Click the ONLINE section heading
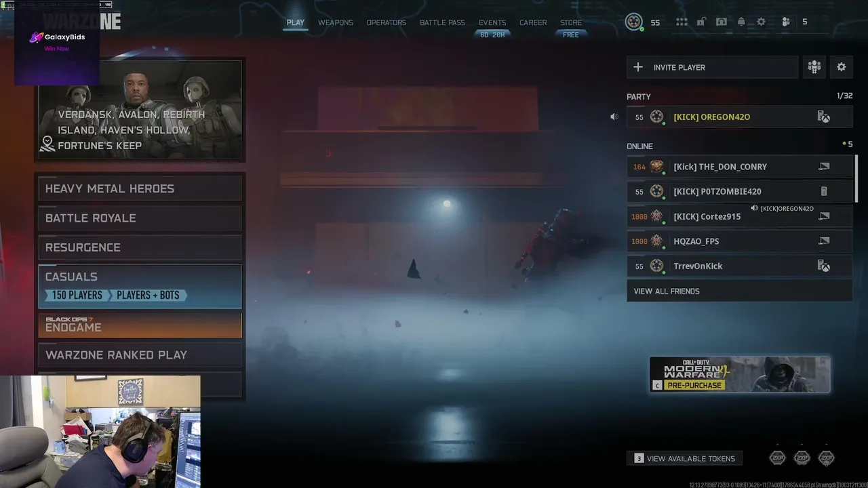868x488 pixels. (x=639, y=146)
